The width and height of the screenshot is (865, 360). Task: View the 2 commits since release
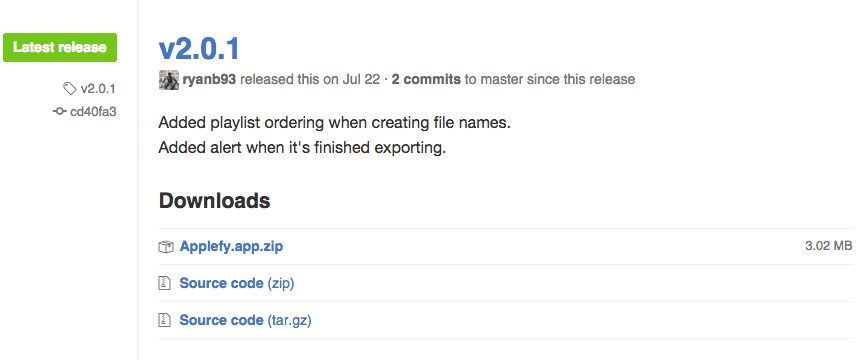(x=426, y=79)
